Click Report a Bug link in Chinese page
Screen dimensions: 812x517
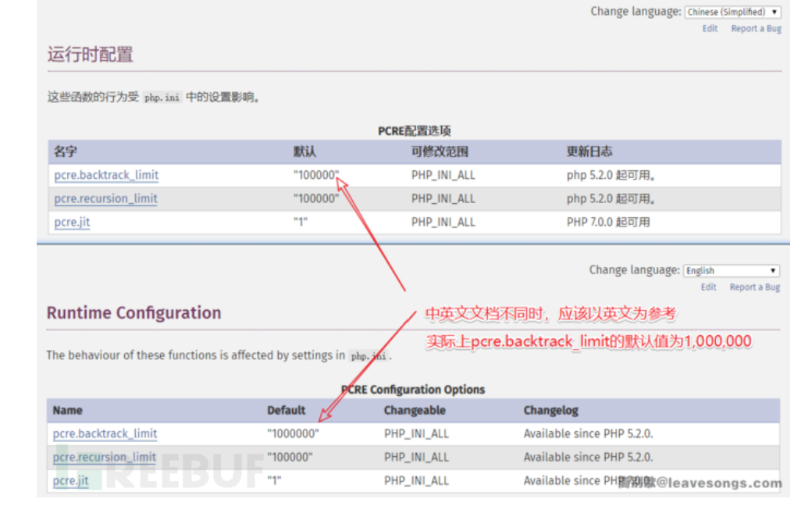(756, 28)
